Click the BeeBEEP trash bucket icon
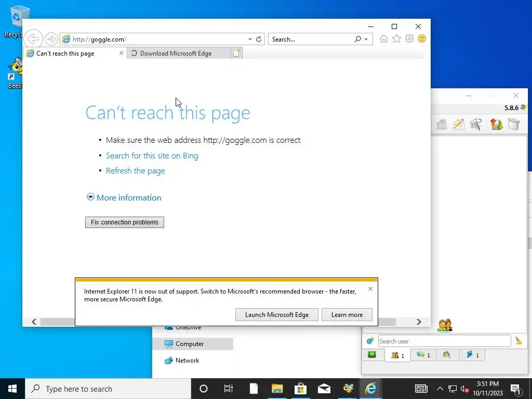The height and width of the screenshot is (399, 532). [x=514, y=124]
